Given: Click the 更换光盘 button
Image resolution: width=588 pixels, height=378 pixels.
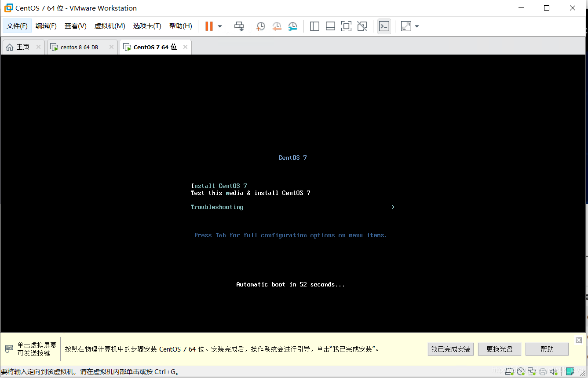Looking at the screenshot, I should click(500, 349).
